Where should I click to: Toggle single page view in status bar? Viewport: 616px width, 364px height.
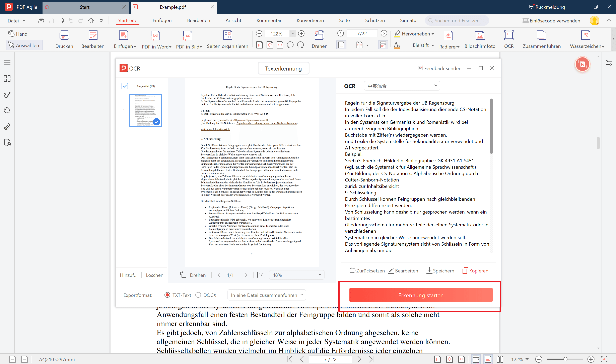pyautogui.click(x=488, y=359)
